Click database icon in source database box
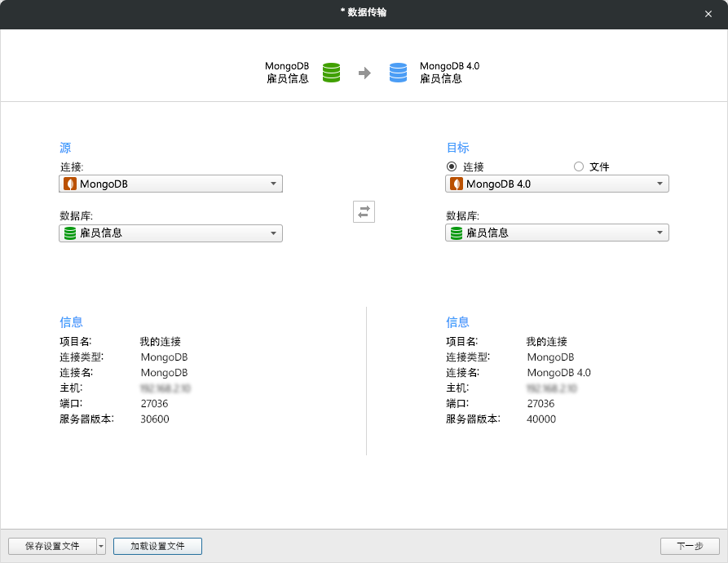The height and width of the screenshot is (563, 728). pyautogui.click(x=70, y=233)
